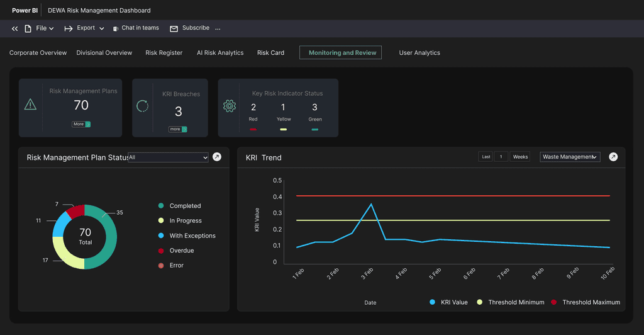Switch to Divisional Overview tab
Viewport: 644px width, 335px height.
point(104,53)
